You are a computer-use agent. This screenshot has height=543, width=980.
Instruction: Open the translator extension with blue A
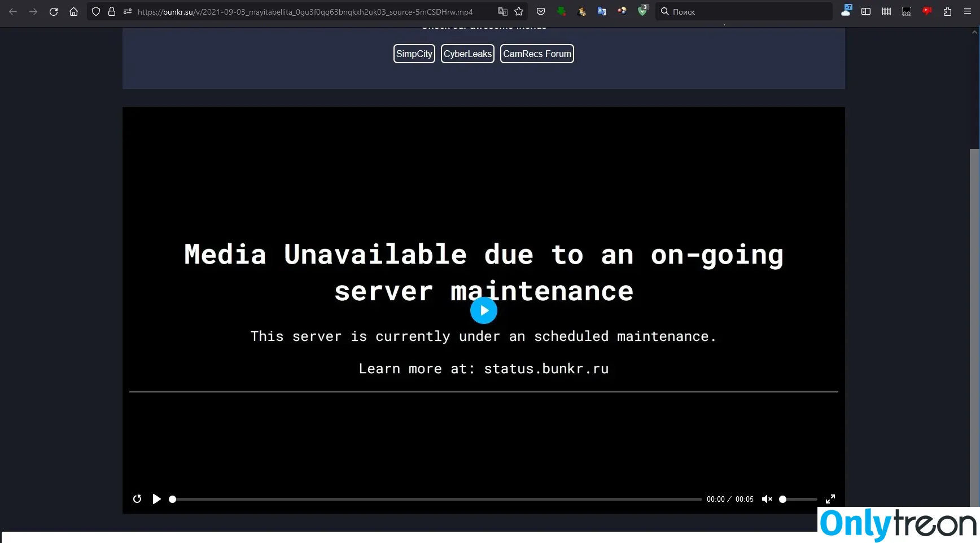pos(602,11)
